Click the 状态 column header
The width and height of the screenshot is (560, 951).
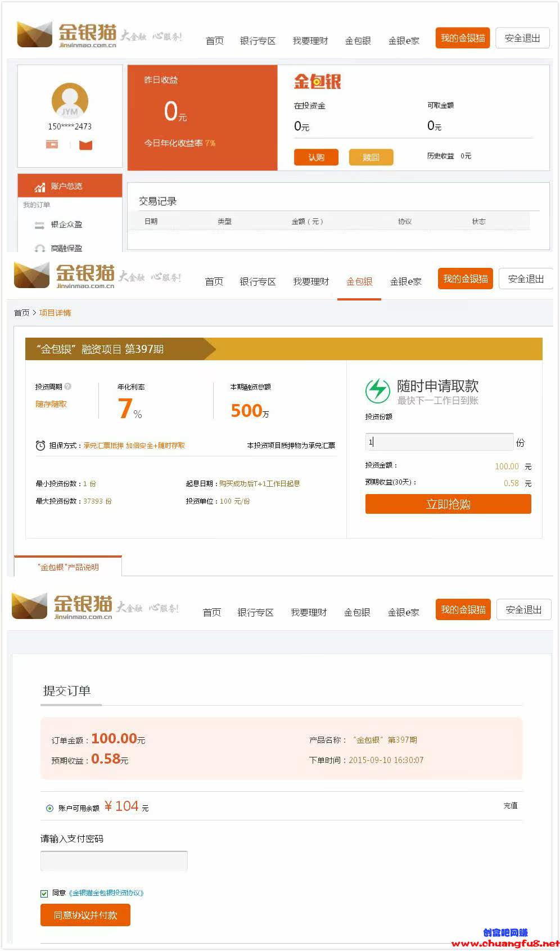coord(478,222)
